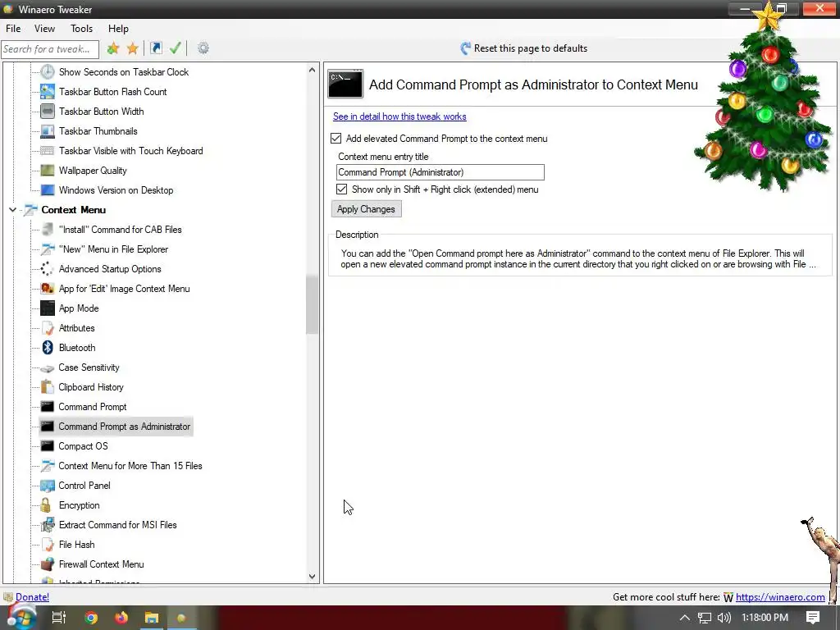The height and width of the screenshot is (630, 840).
Task: Open the File menu
Action: tap(13, 29)
